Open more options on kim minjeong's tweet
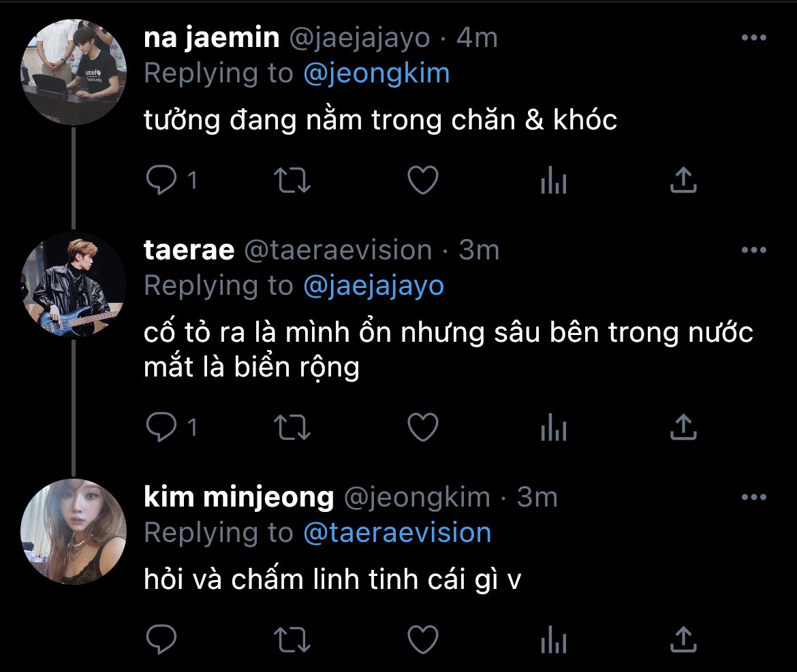Viewport: 797px width, 672px height. 753,498
